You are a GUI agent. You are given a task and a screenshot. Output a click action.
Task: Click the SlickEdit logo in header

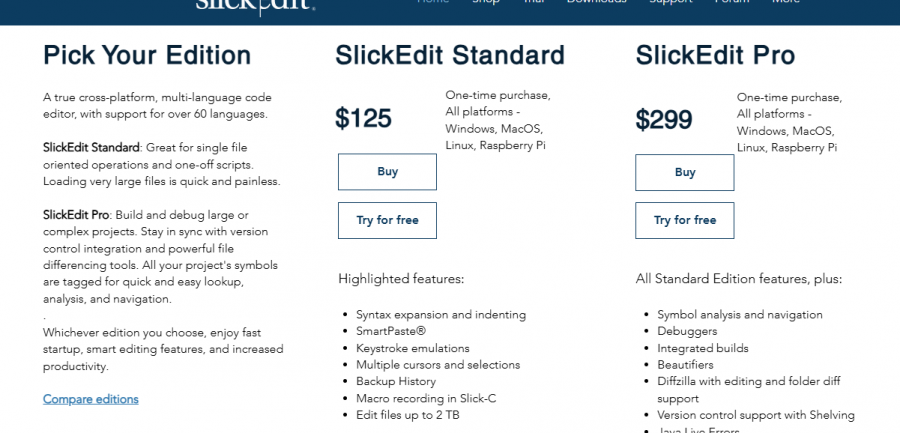[255, 4]
